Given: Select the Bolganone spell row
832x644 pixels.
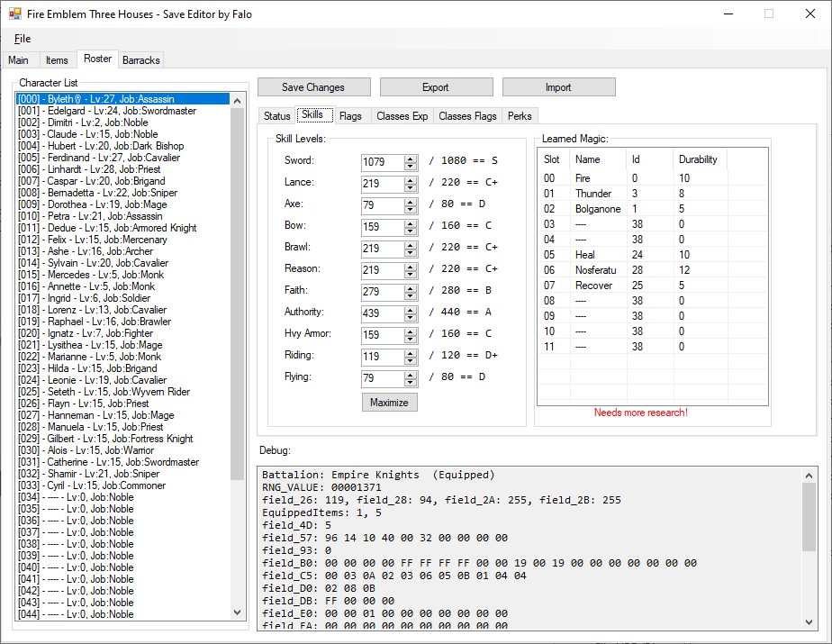Looking at the screenshot, I should tap(653, 209).
